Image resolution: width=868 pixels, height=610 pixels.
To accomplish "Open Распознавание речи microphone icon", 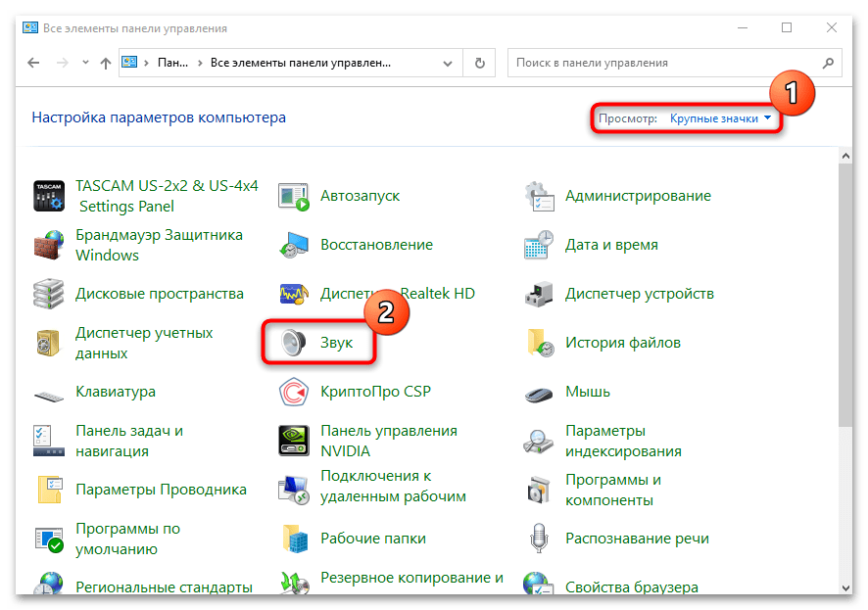I will coord(539,539).
